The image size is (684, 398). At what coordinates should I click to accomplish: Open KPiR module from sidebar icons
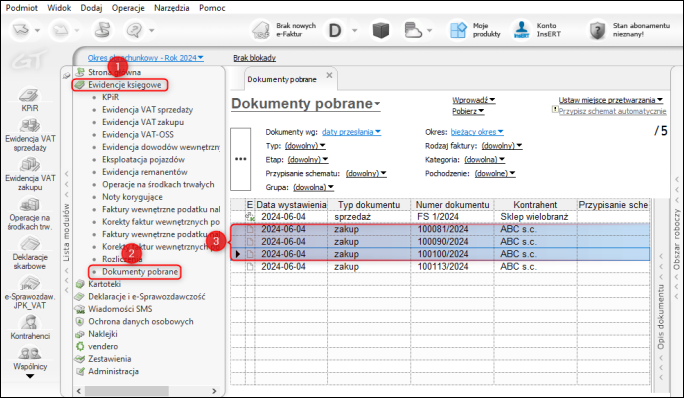(x=29, y=95)
